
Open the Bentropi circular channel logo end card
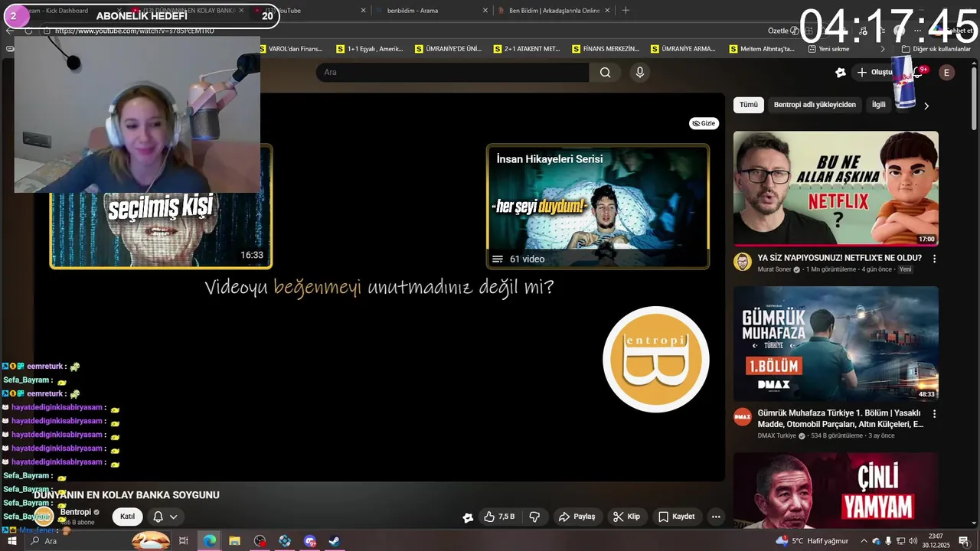tap(656, 359)
